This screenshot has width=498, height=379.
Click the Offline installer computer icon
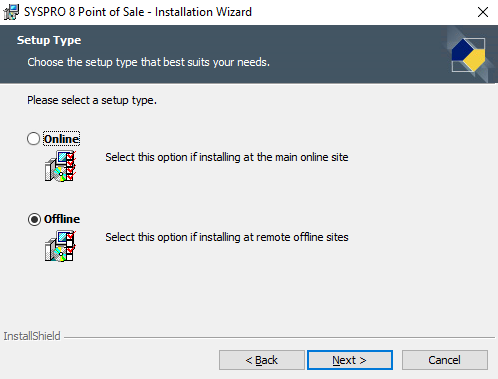(60, 246)
